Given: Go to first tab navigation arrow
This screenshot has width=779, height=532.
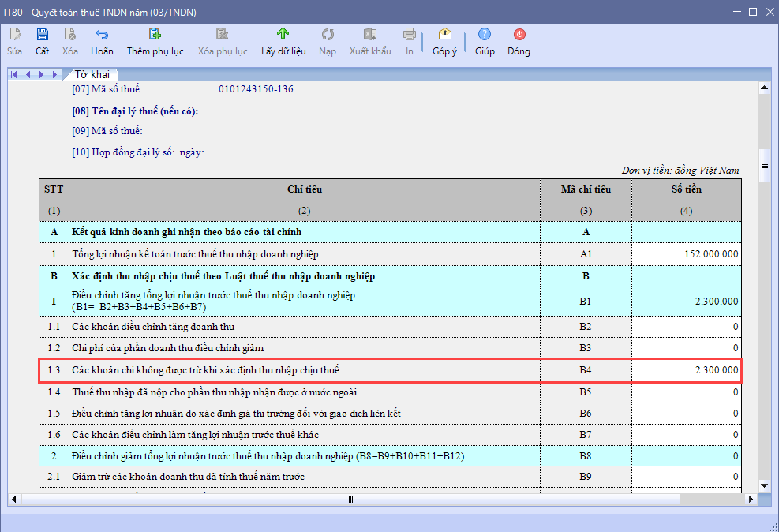Looking at the screenshot, I should (x=15, y=74).
